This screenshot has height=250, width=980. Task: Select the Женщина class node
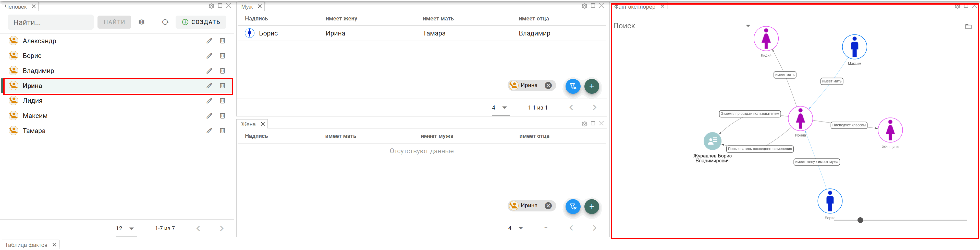coord(890,130)
